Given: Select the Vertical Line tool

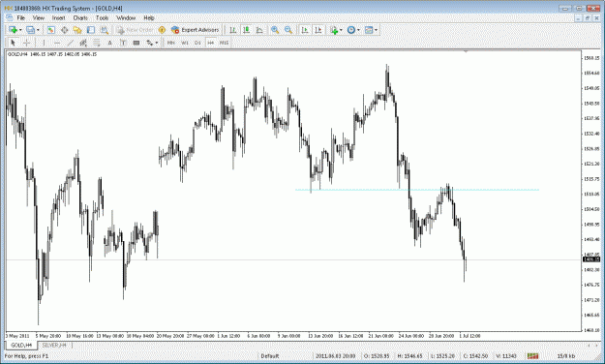Looking at the screenshot, I should [x=44, y=43].
